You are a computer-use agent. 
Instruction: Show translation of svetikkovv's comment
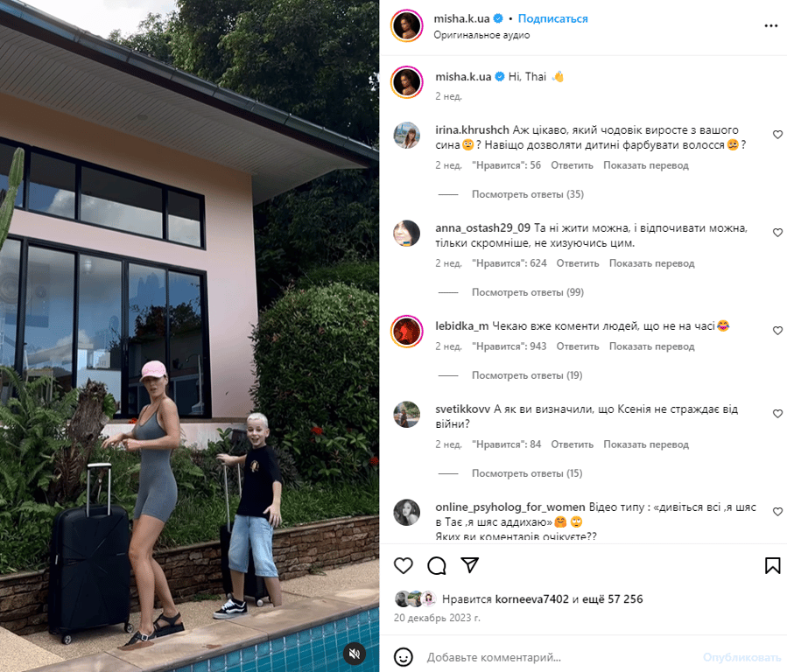pyautogui.click(x=646, y=444)
